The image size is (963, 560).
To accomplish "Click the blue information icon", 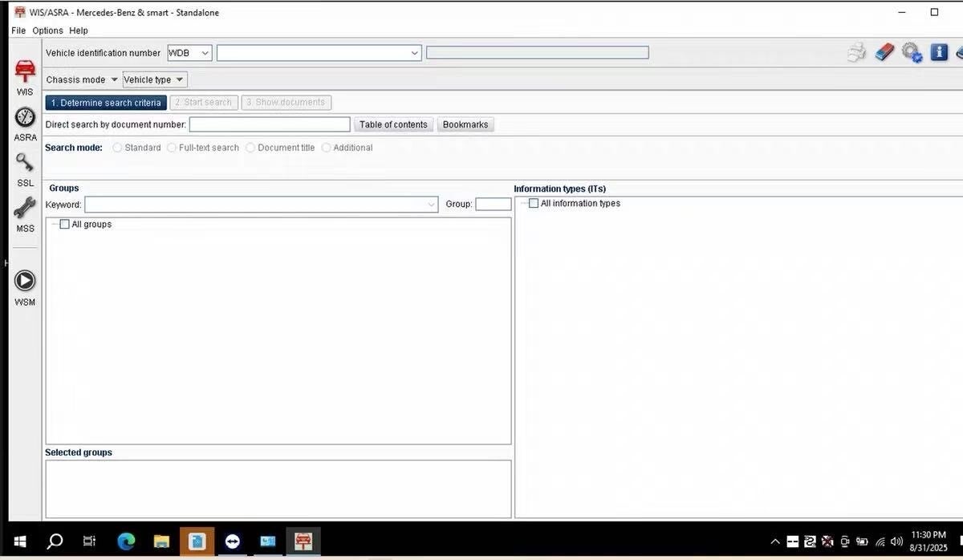I will click(x=939, y=53).
